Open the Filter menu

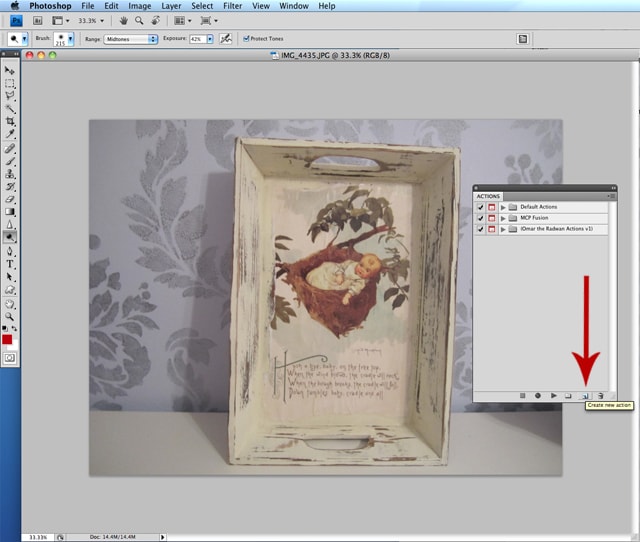pos(232,6)
